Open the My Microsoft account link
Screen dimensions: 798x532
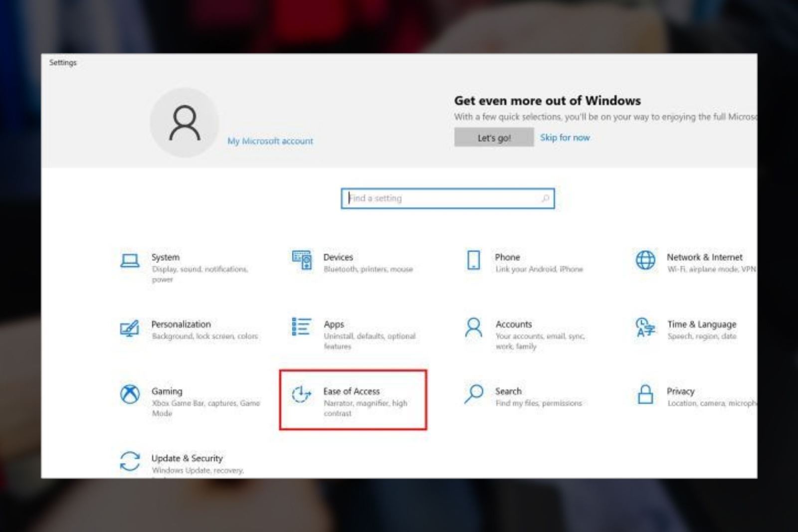click(x=270, y=141)
